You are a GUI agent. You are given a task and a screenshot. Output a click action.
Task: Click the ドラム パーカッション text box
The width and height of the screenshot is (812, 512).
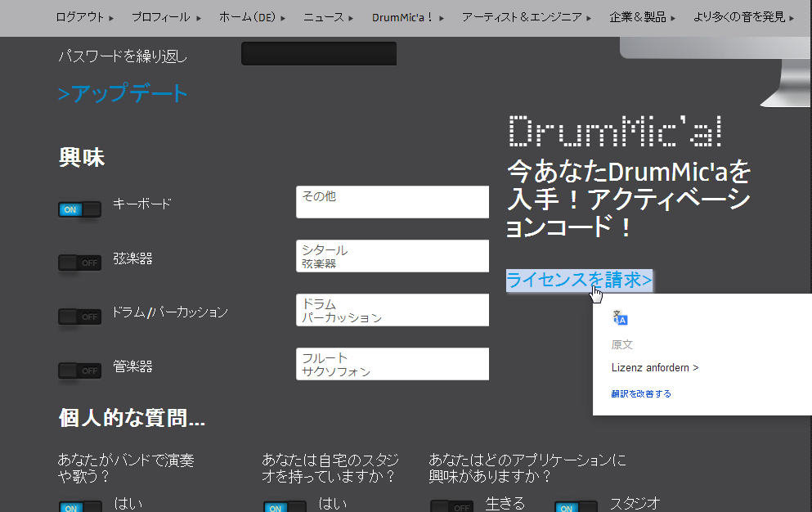pyautogui.click(x=393, y=310)
